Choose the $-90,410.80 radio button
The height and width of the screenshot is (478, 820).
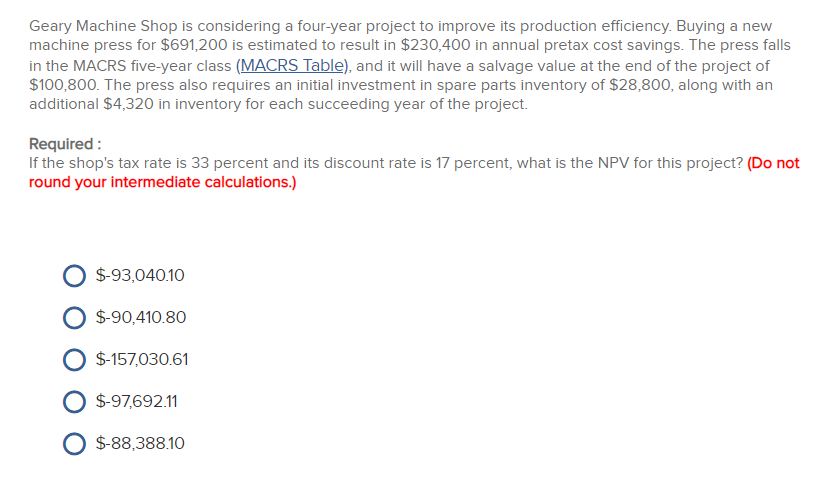point(74,317)
